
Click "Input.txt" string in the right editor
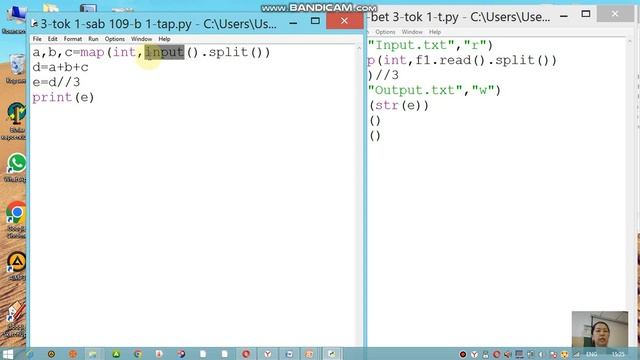click(x=411, y=45)
